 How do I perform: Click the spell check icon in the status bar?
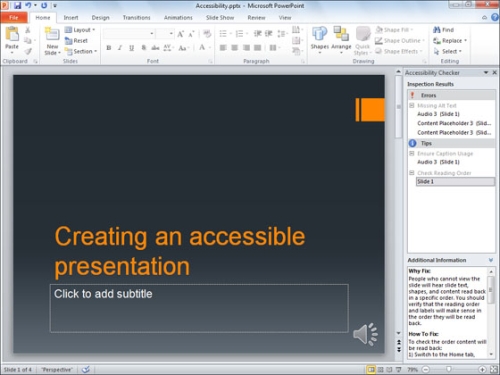pos(86,369)
